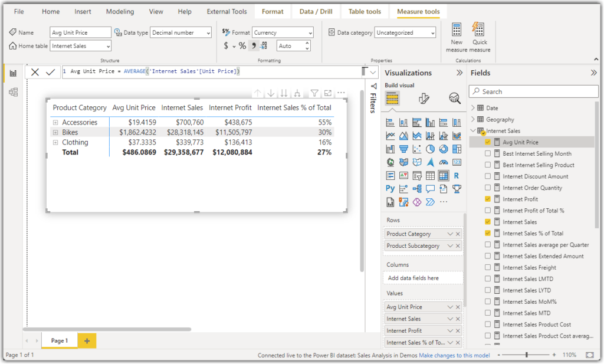The height and width of the screenshot is (364, 604).
Task: Select the gauge visual icon
Action: (x=444, y=163)
